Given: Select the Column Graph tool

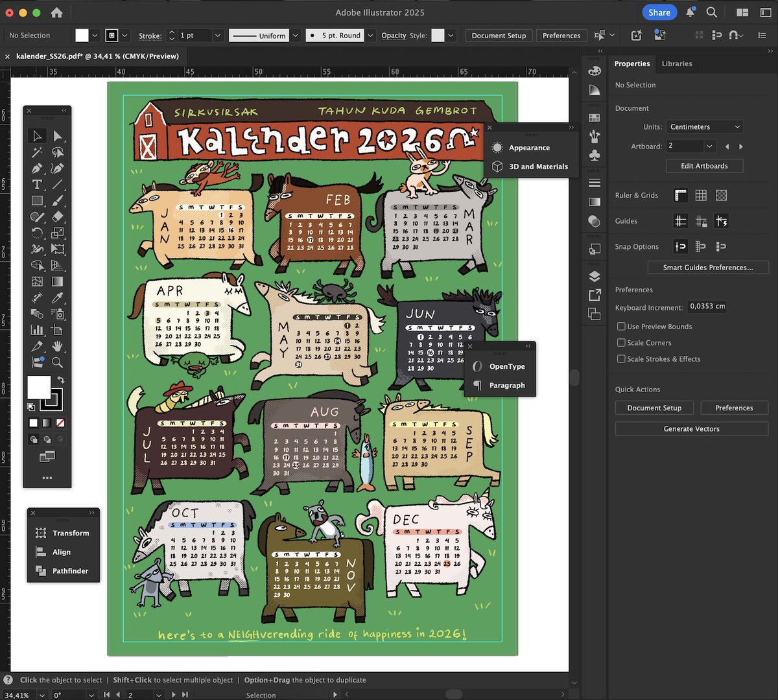Looking at the screenshot, I should [x=38, y=331].
